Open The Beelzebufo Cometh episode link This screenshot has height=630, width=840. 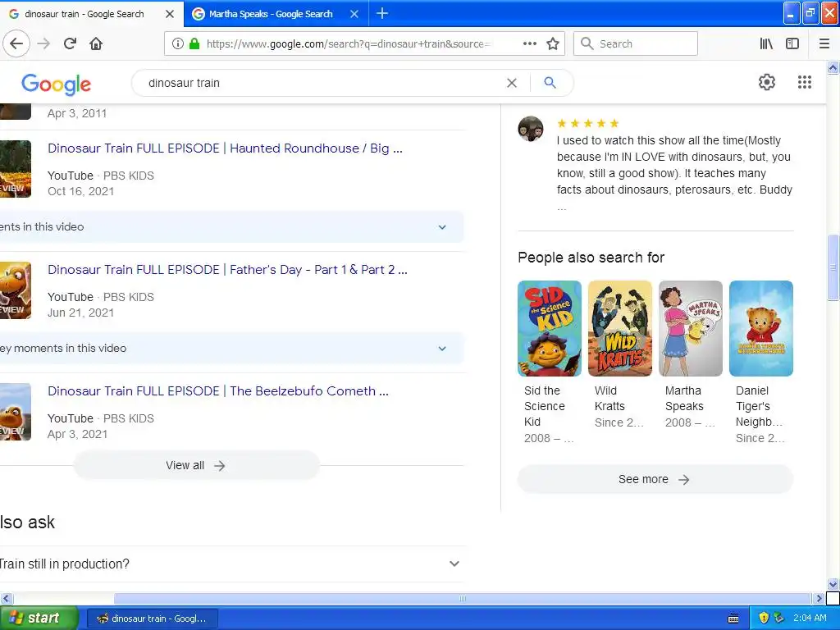click(218, 391)
